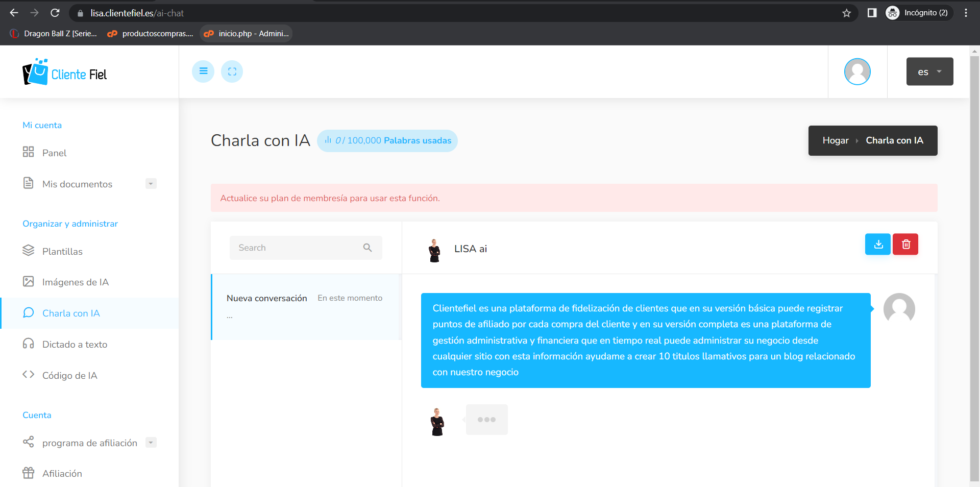Bookmark this page with the star icon
The height and width of the screenshot is (487, 980).
[847, 13]
